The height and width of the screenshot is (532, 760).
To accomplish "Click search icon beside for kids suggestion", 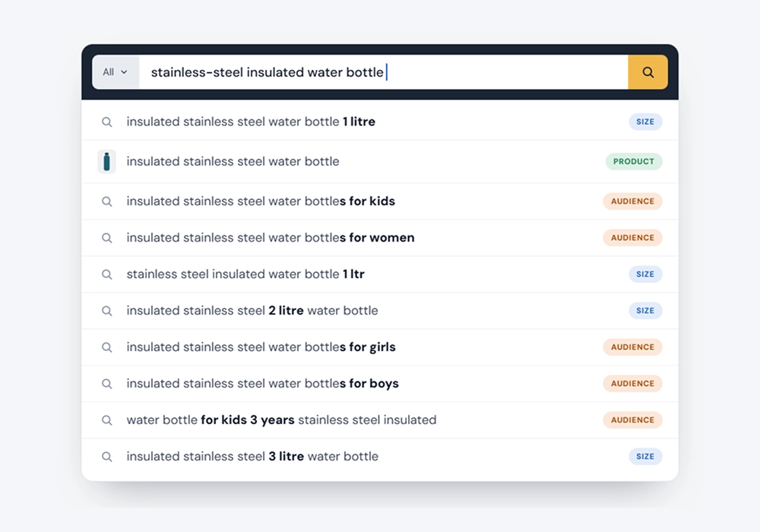I will pyautogui.click(x=106, y=201).
